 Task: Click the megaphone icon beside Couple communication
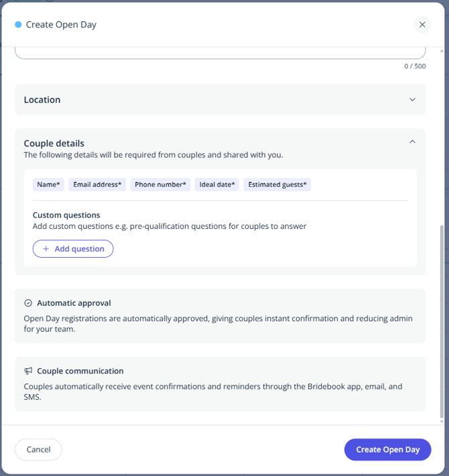pos(28,371)
